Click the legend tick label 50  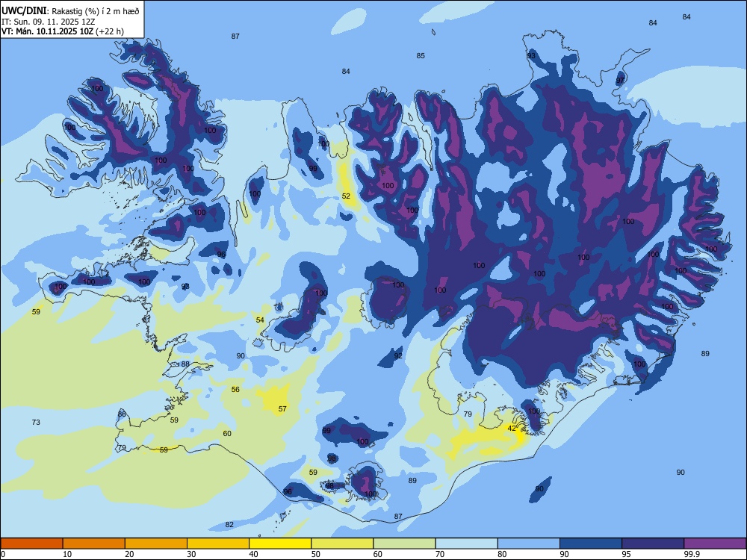pyautogui.click(x=316, y=554)
